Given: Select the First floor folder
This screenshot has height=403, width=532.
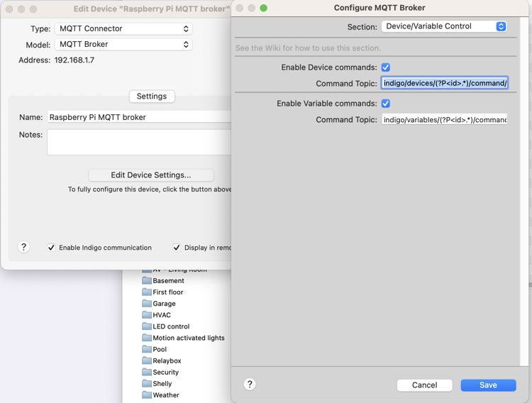Looking at the screenshot, I should [x=162, y=292].
